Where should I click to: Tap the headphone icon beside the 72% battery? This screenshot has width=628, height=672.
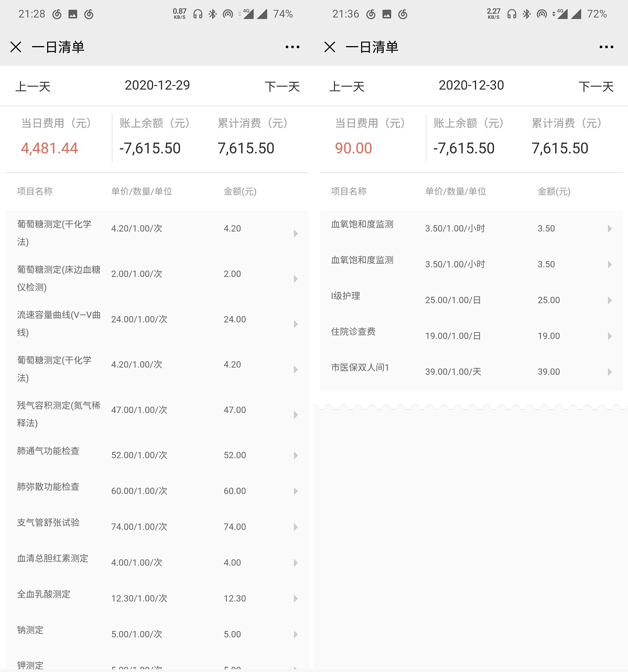[x=512, y=14]
